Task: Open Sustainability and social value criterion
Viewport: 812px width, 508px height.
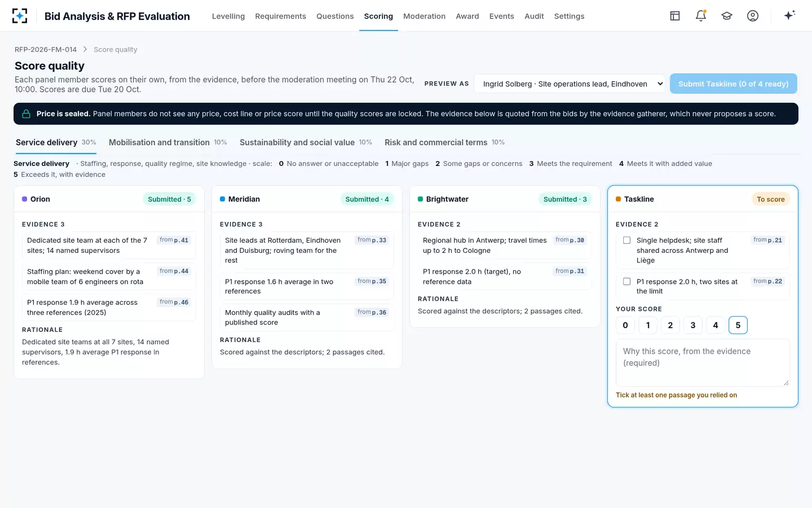Action: tap(306, 143)
